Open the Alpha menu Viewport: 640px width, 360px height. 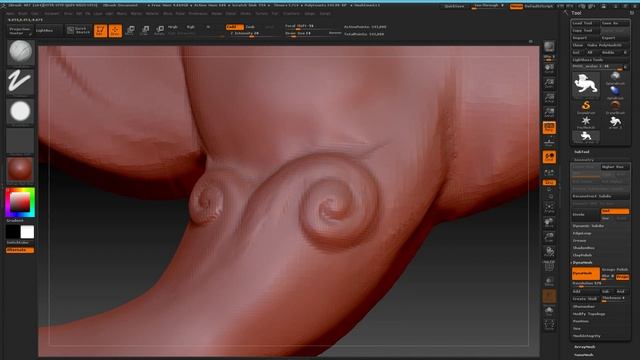pyautogui.click(x=10, y=13)
